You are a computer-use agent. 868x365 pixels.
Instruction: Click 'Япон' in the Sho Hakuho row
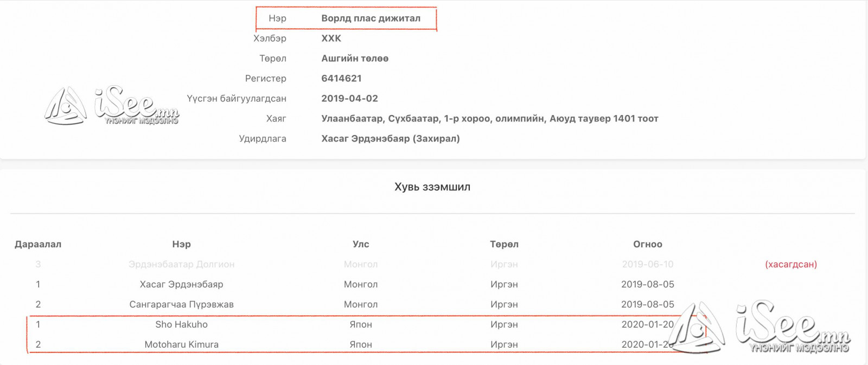click(361, 325)
